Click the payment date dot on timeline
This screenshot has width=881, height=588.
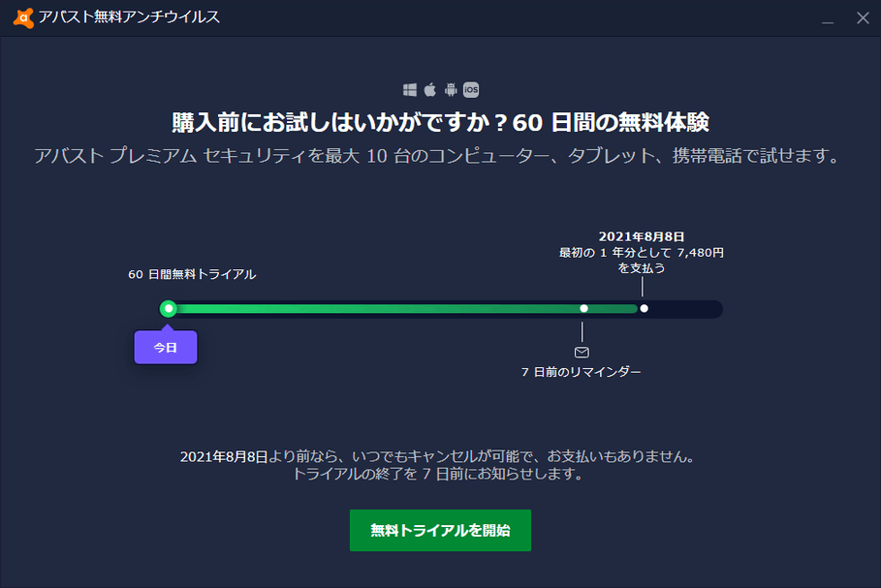(x=644, y=308)
